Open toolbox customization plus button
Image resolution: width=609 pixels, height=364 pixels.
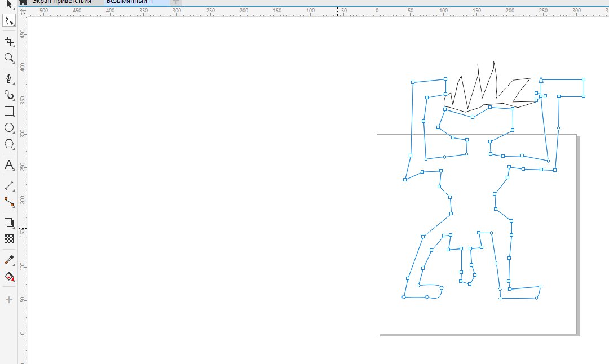click(x=8, y=300)
